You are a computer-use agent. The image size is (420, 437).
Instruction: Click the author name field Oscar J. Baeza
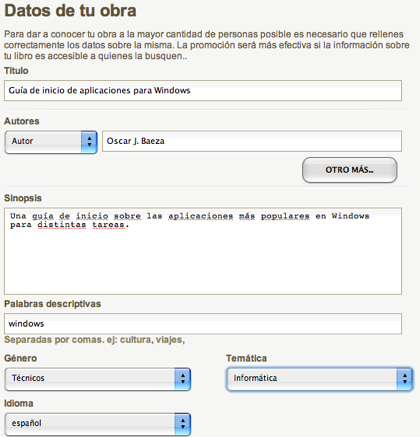(252, 141)
